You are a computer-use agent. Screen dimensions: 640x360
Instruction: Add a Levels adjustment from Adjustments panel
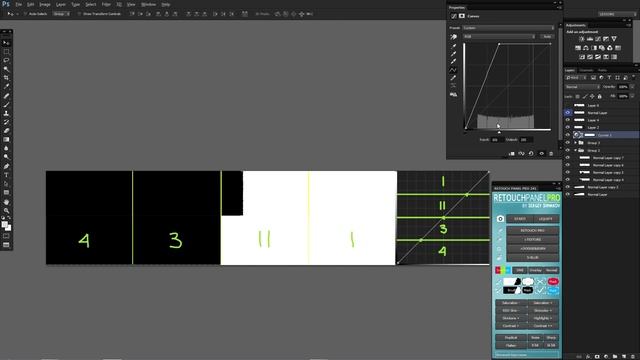point(590,39)
